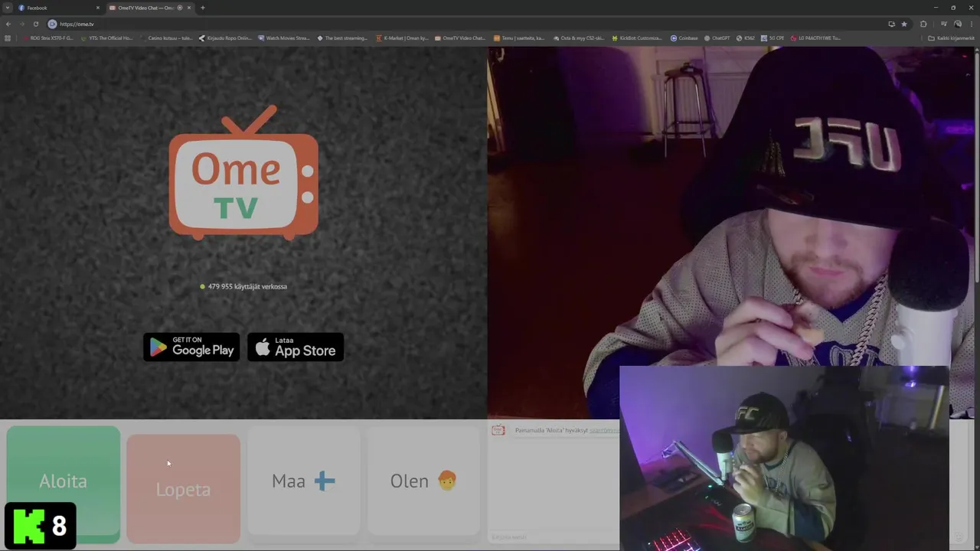The image size is (980, 551).
Task: Reload the page with the refresh icon
Action: point(35,24)
